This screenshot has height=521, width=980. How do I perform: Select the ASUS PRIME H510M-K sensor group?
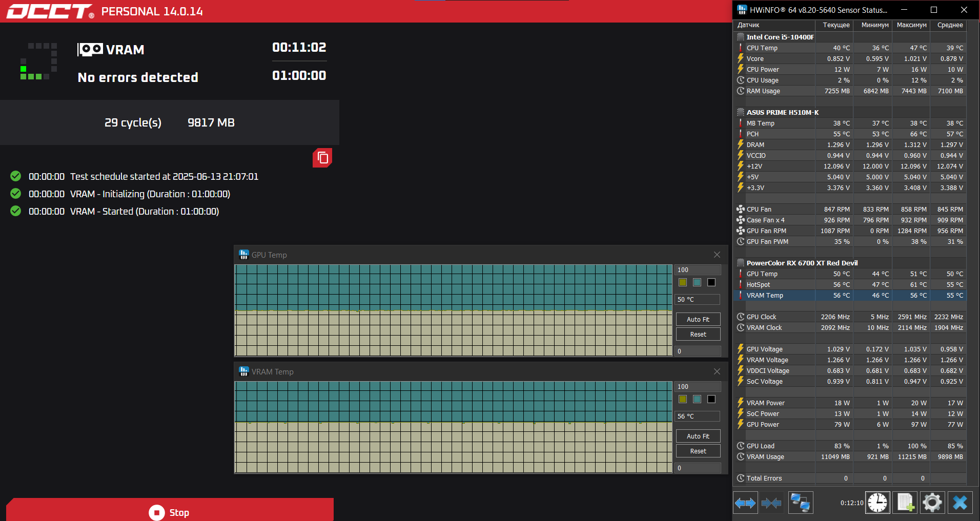coord(850,112)
